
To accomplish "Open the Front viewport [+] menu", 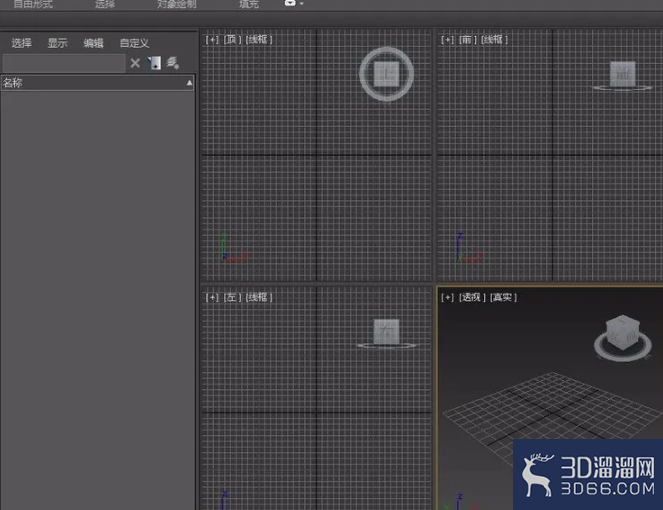I will tap(447, 40).
